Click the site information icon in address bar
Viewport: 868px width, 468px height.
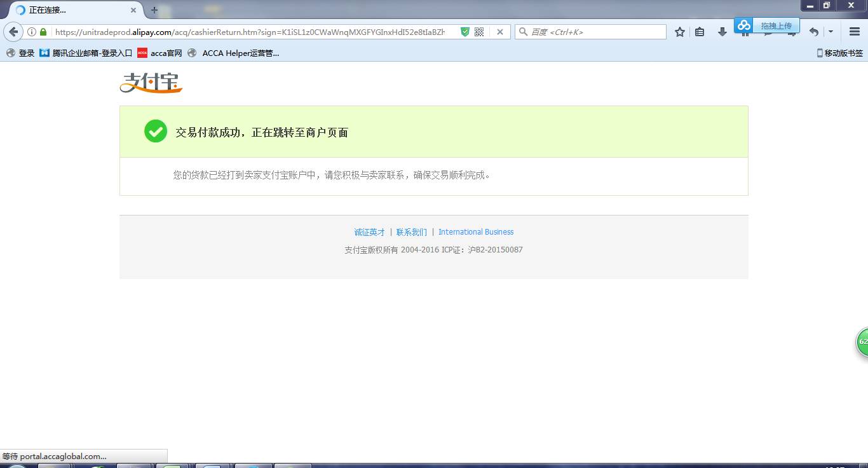click(x=31, y=32)
